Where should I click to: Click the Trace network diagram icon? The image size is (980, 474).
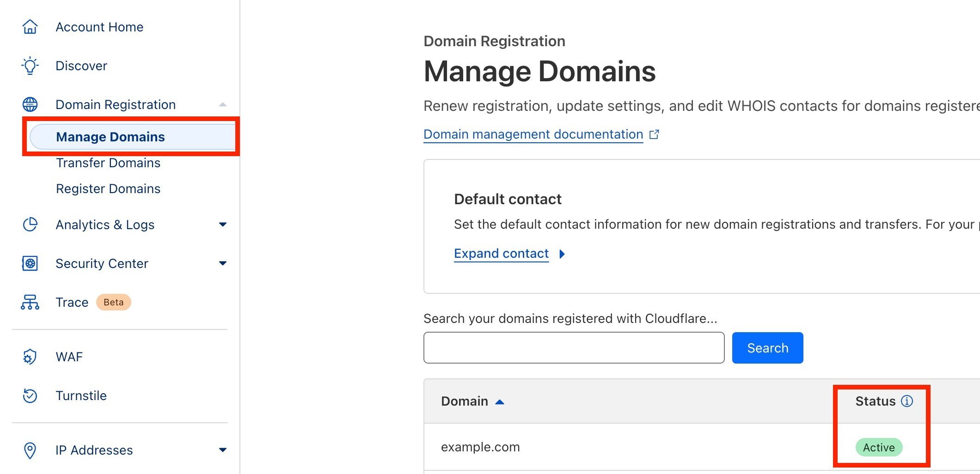click(30, 302)
